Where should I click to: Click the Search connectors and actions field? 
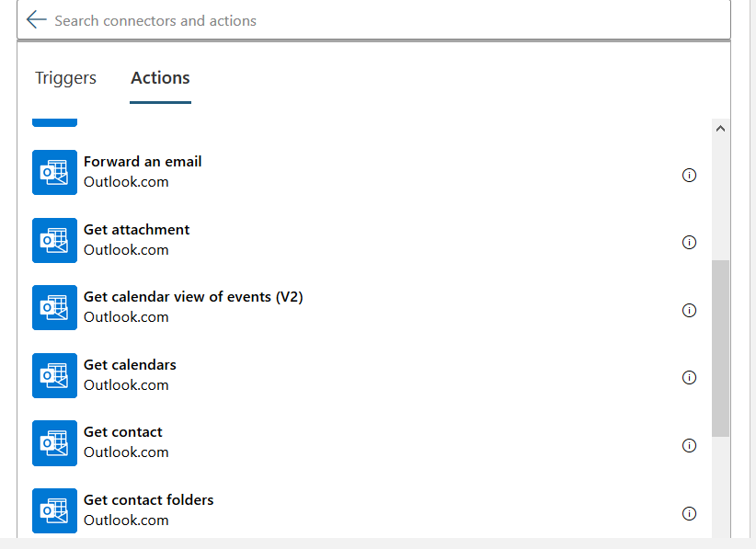pyautogui.click(x=368, y=20)
